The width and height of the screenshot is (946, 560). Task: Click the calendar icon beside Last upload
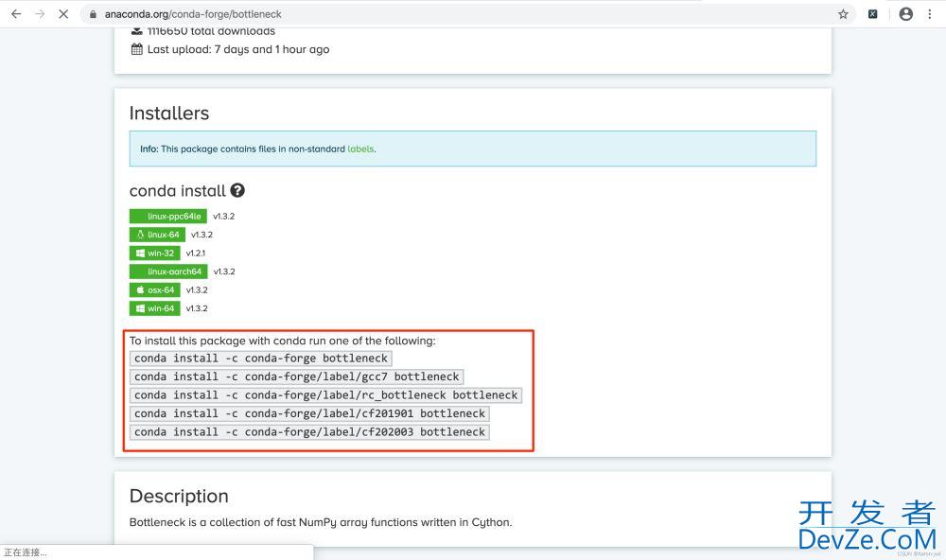click(x=137, y=49)
